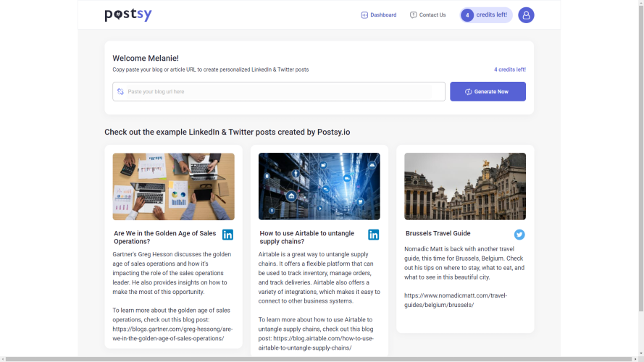Open the Dashboard menu item
Image resolution: width=644 pixels, height=362 pixels.
(x=379, y=14)
